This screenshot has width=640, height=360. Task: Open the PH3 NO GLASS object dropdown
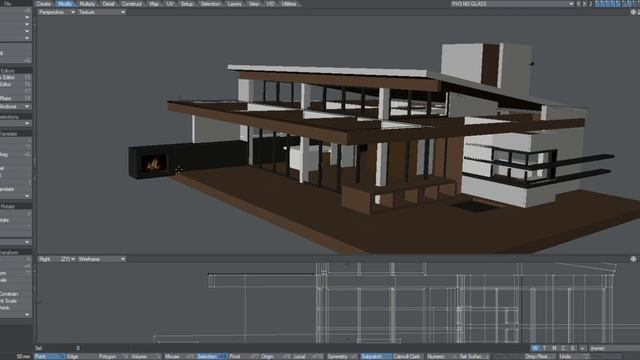coord(512,4)
